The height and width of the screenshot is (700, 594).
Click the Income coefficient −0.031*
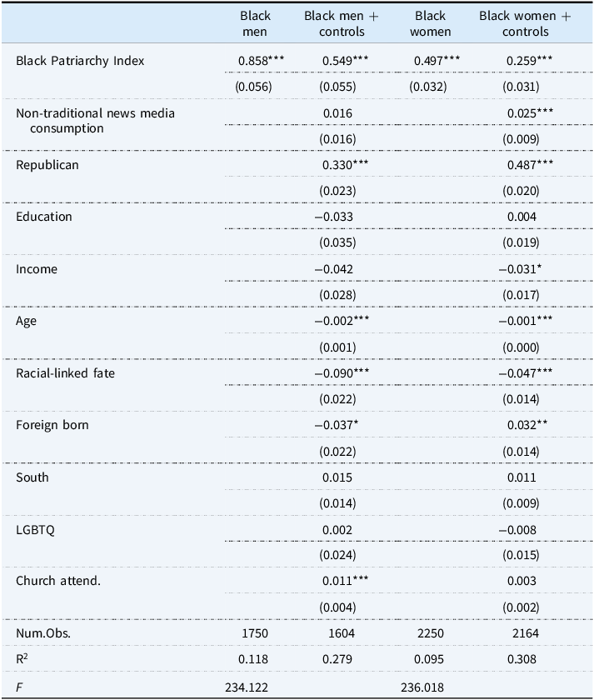click(x=520, y=269)
